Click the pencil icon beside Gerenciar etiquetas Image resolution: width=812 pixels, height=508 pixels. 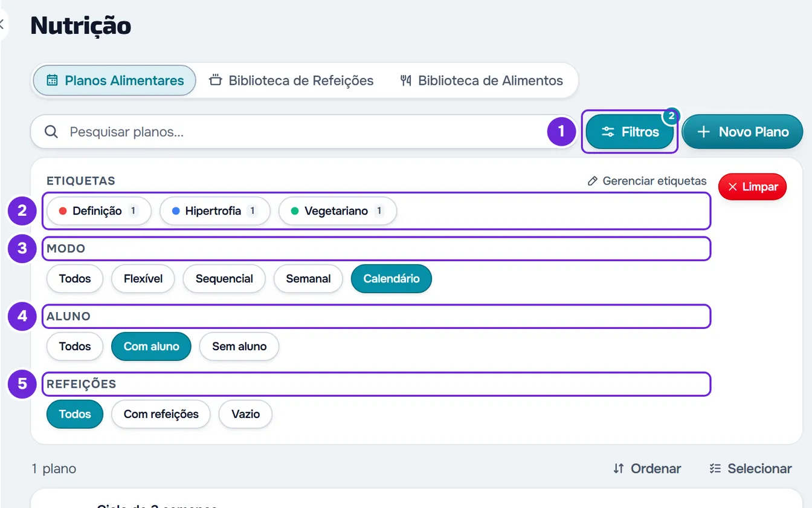coord(593,181)
